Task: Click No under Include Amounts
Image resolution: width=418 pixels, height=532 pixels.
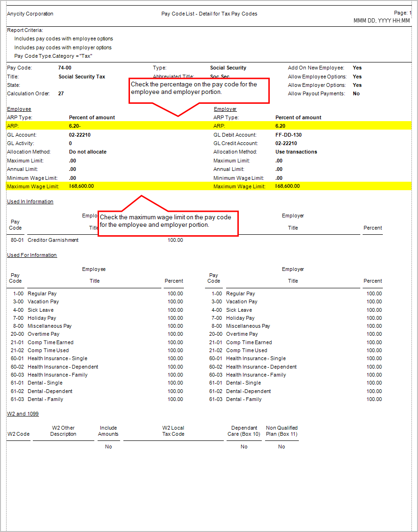Action: coord(108,447)
